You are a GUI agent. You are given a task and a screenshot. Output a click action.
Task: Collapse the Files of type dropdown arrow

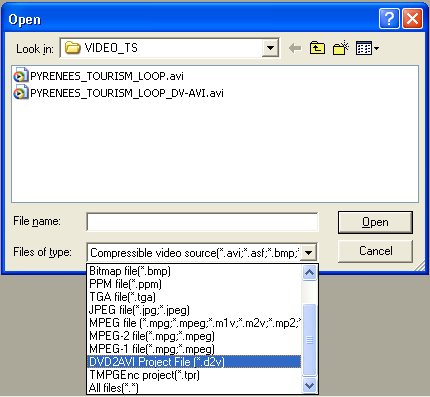pyautogui.click(x=309, y=253)
